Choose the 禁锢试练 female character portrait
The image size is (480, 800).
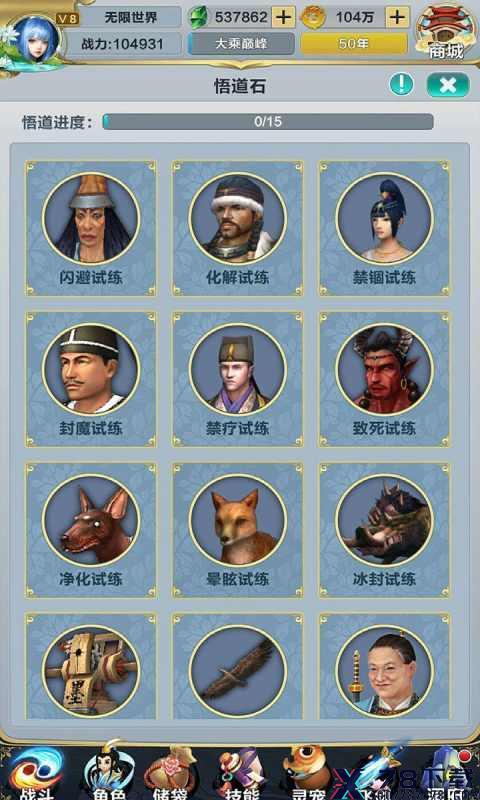click(x=385, y=218)
